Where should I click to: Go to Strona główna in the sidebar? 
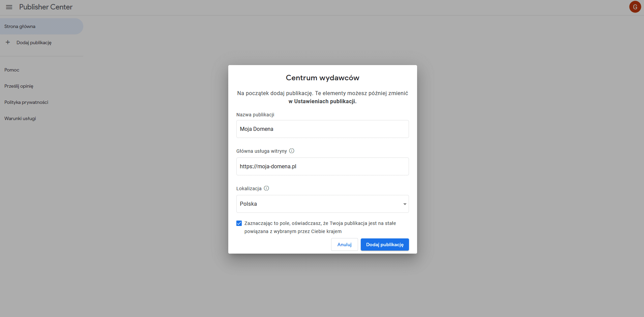pos(20,26)
